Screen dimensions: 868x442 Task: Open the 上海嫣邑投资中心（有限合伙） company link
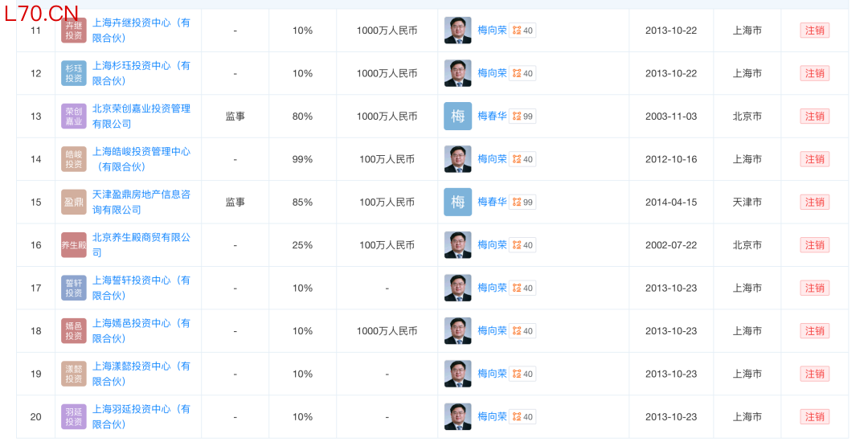[x=141, y=331]
